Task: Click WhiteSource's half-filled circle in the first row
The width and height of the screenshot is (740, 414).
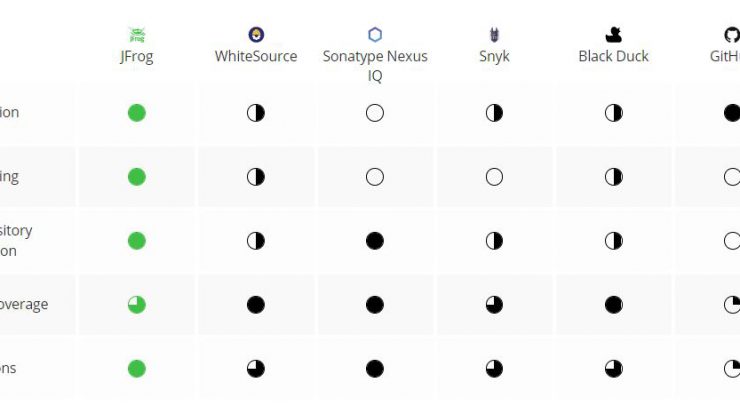Action: (256, 113)
